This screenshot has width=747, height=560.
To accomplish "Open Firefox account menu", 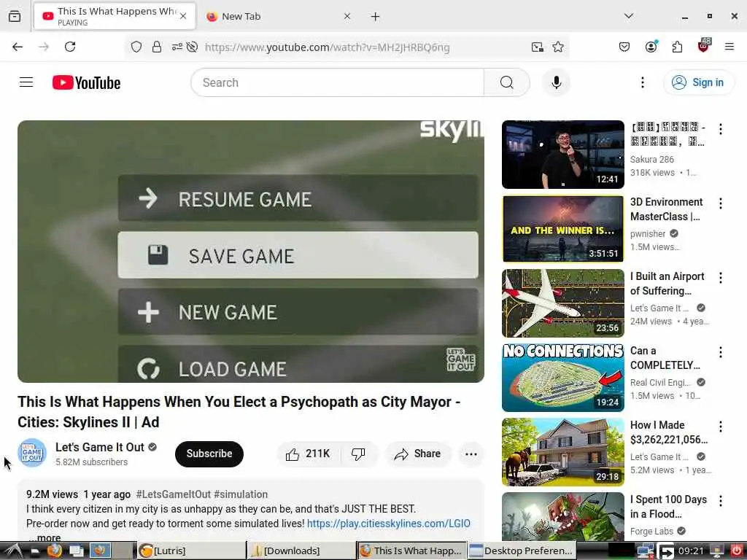I will point(651,46).
